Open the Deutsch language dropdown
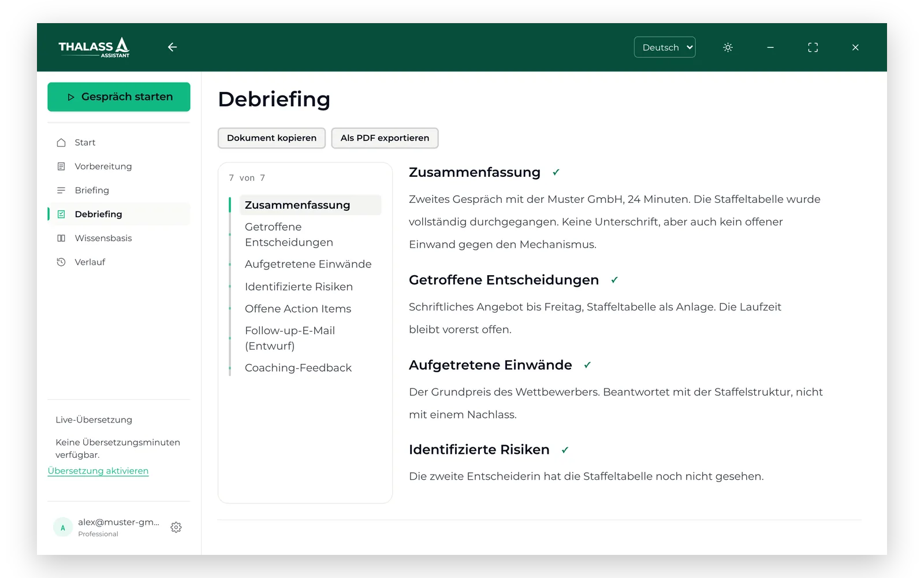Screen dimensions: 924x578 click(665, 47)
